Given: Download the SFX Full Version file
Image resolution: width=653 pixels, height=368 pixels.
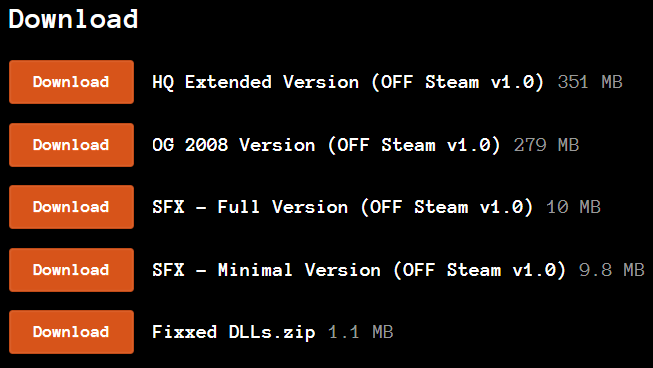Looking at the screenshot, I should [71, 207].
